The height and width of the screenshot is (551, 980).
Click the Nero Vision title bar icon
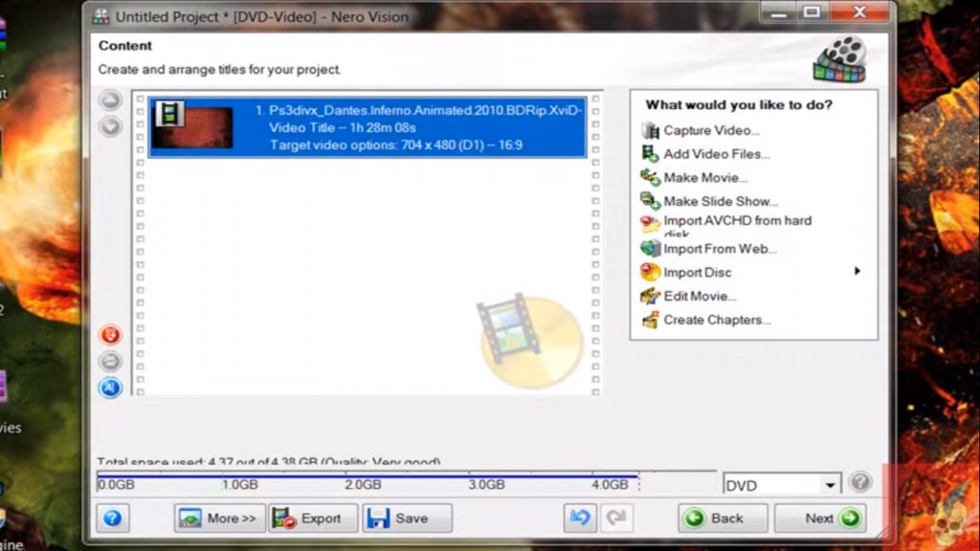[100, 17]
